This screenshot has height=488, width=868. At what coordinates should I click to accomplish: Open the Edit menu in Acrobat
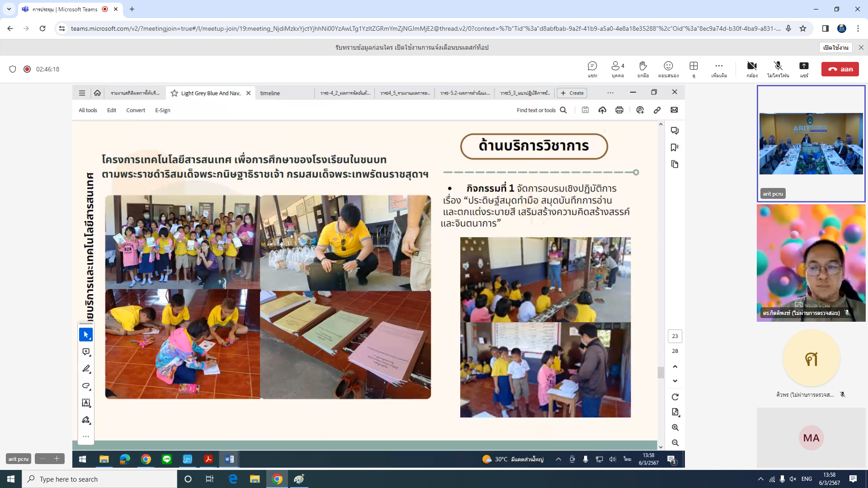(x=112, y=110)
